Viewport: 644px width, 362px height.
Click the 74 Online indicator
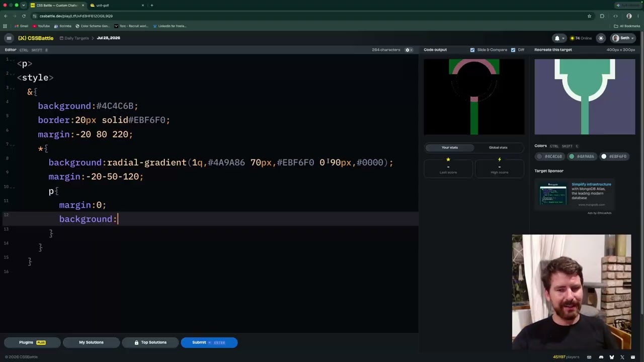pyautogui.click(x=581, y=38)
